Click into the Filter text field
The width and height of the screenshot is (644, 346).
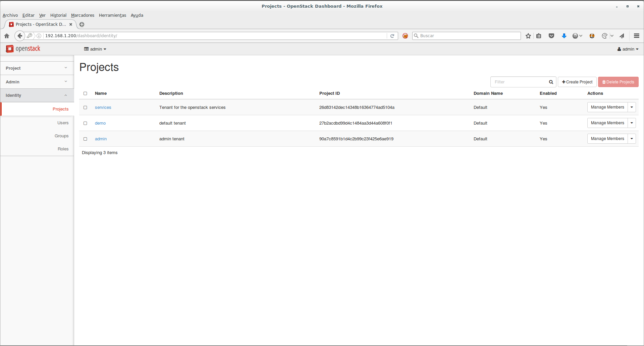pos(518,82)
